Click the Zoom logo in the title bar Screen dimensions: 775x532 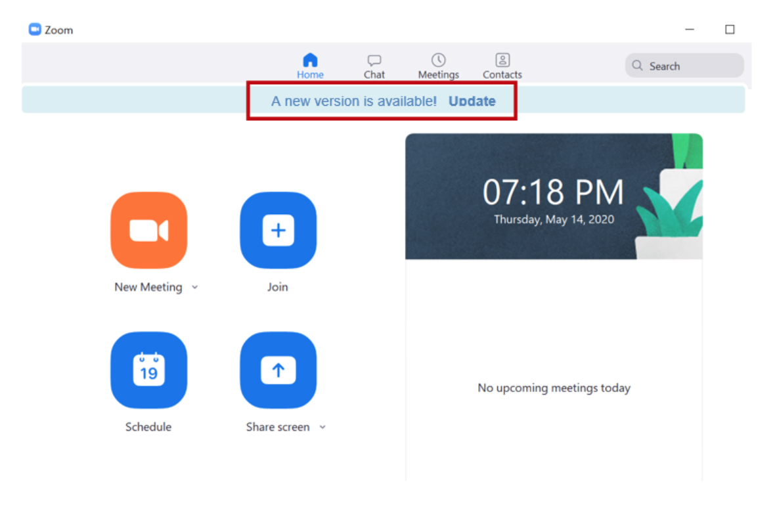click(33, 29)
